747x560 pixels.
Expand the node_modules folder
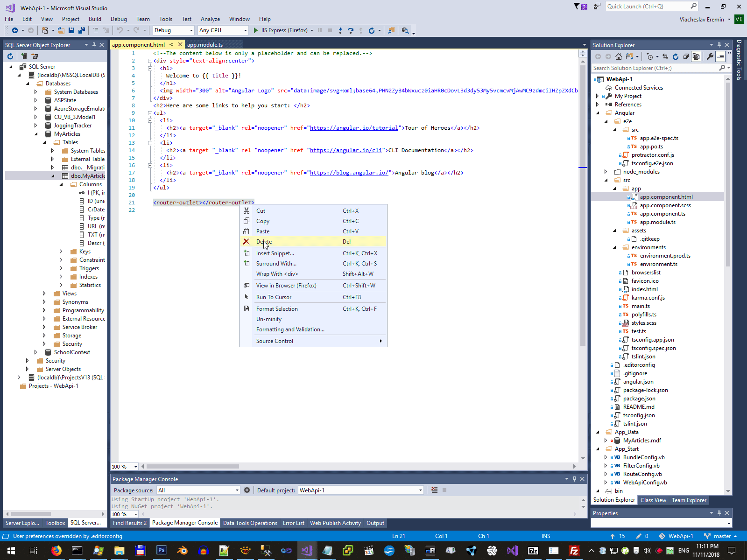[x=606, y=172]
